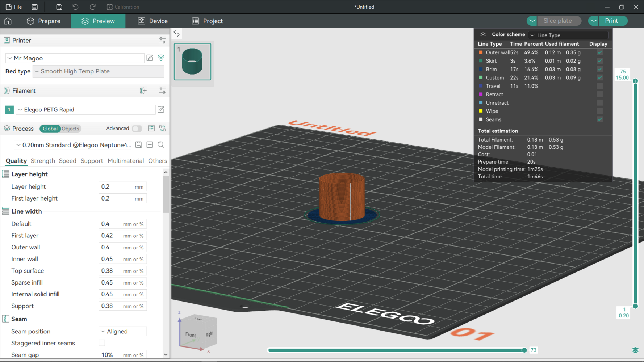Click the compare presets icon beside Advanced
Image resolution: width=644 pixels, height=362 pixels.
[x=162, y=129]
